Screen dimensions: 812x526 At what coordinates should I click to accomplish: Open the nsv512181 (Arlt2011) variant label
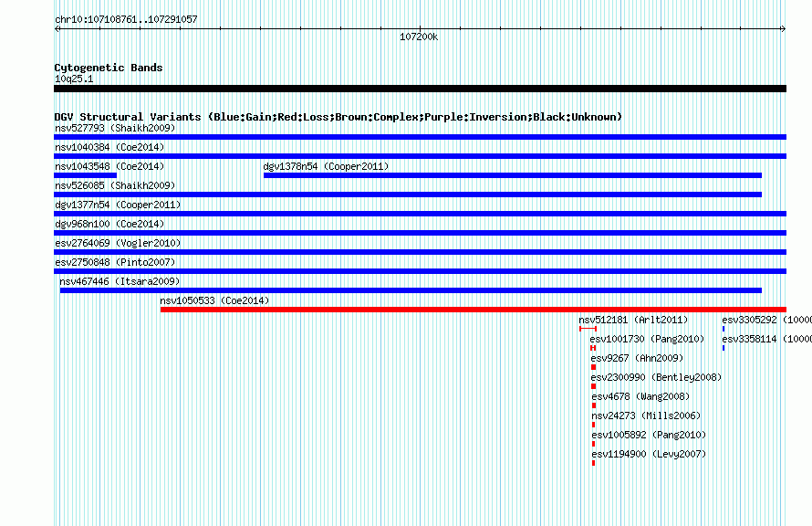click(633, 320)
